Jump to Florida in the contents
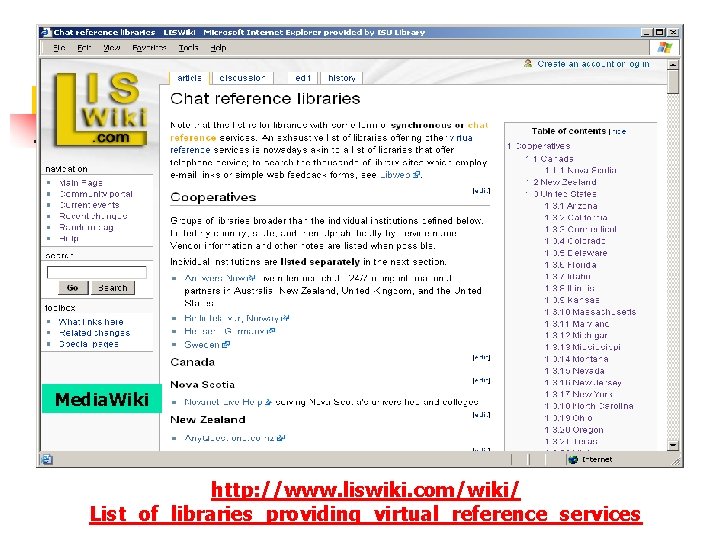Screen dimensions: 720x540 tap(570, 264)
